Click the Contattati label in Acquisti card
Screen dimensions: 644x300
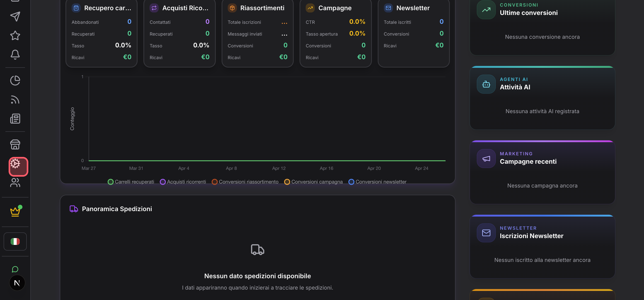coord(160,22)
